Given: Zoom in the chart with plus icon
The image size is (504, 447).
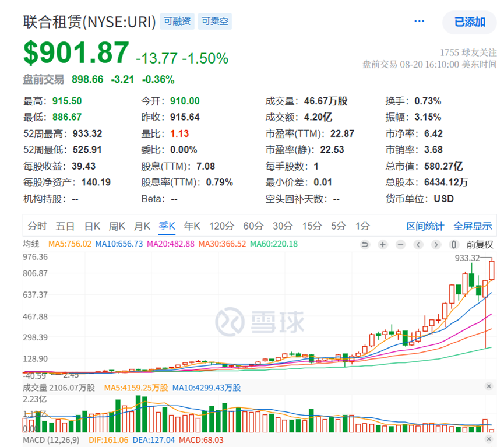Looking at the screenshot, I should (383, 244).
